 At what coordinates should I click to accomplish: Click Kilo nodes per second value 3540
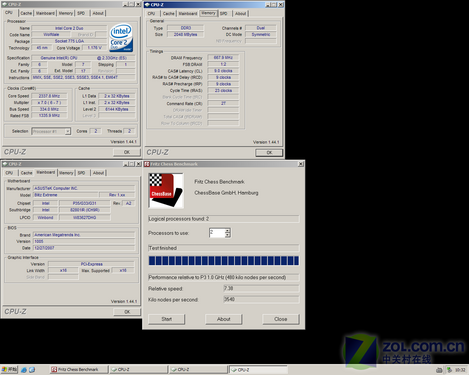click(261, 299)
